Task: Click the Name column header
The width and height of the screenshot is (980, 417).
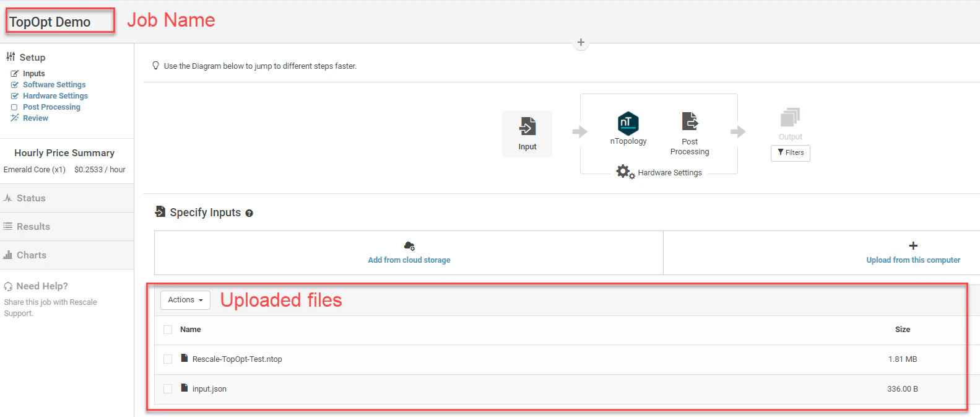Action: click(191, 330)
